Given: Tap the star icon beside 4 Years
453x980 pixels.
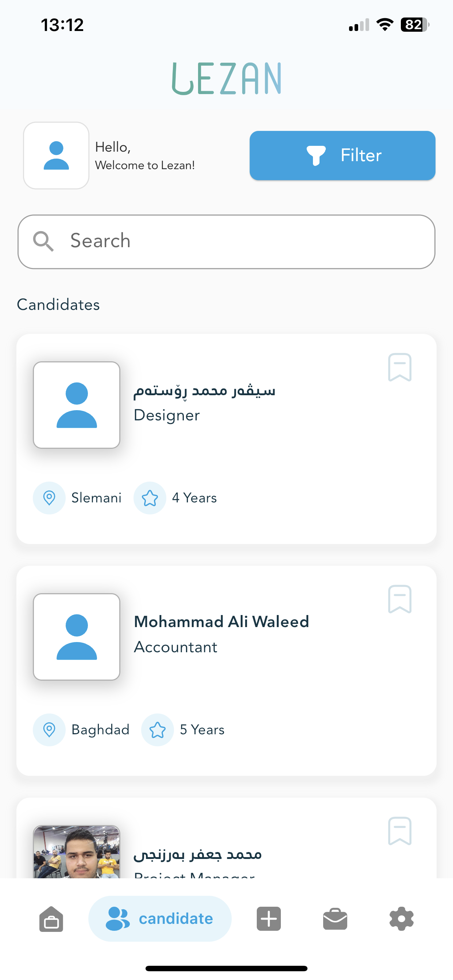Looking at the screenshot, I should [x=150, y=497].
